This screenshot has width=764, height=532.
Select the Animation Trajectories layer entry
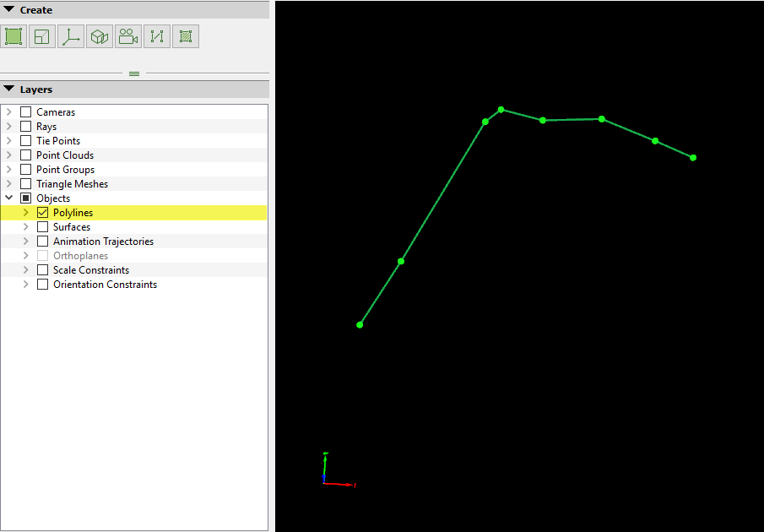click(101, 241)
